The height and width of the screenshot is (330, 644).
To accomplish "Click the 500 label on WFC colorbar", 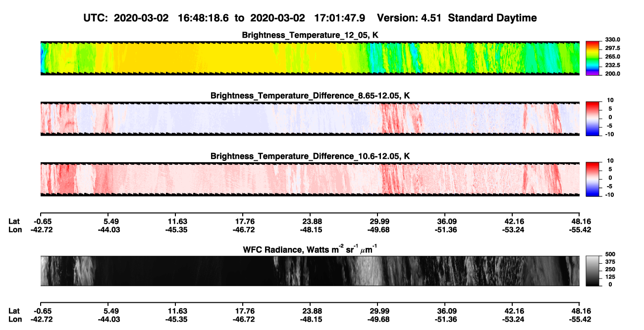I will tap(610, 254).
